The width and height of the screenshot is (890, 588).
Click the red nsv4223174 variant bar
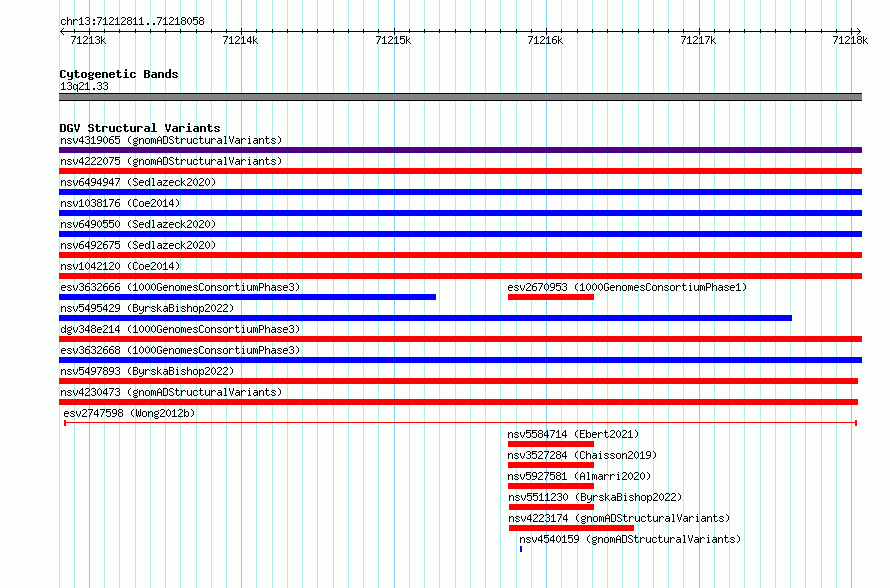point(571,528)
